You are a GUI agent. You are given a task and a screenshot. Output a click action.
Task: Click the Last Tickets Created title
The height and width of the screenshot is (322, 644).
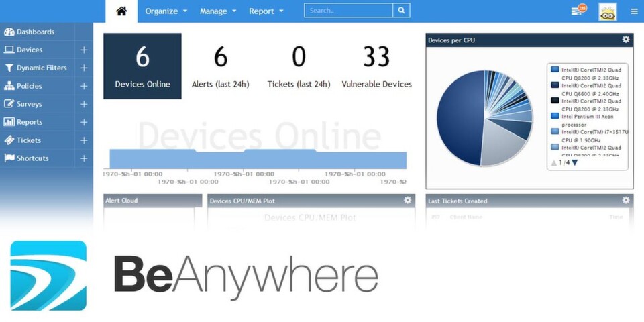[x=458, y=201]
